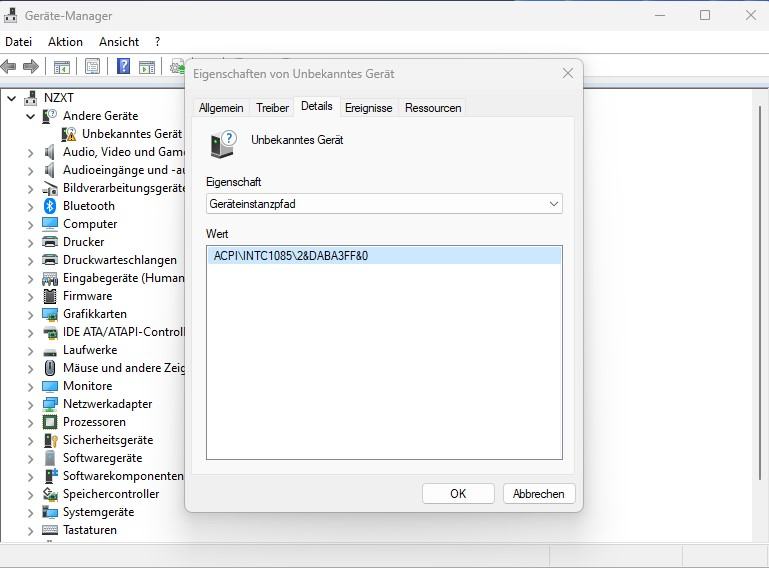The image size is (769, 568).
Task: Click the Netzwerkadapter icon
Action: pos(50,404)
